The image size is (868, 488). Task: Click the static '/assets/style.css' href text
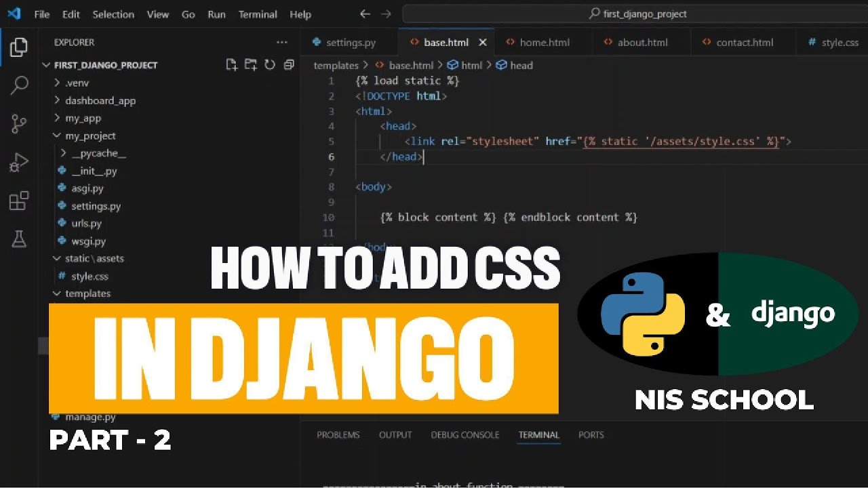[x=681, y=141]
